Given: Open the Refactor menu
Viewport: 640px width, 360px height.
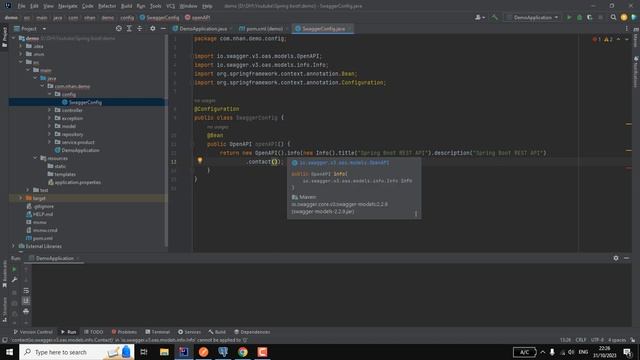Looking at the screenshot, I should point(107,6).
